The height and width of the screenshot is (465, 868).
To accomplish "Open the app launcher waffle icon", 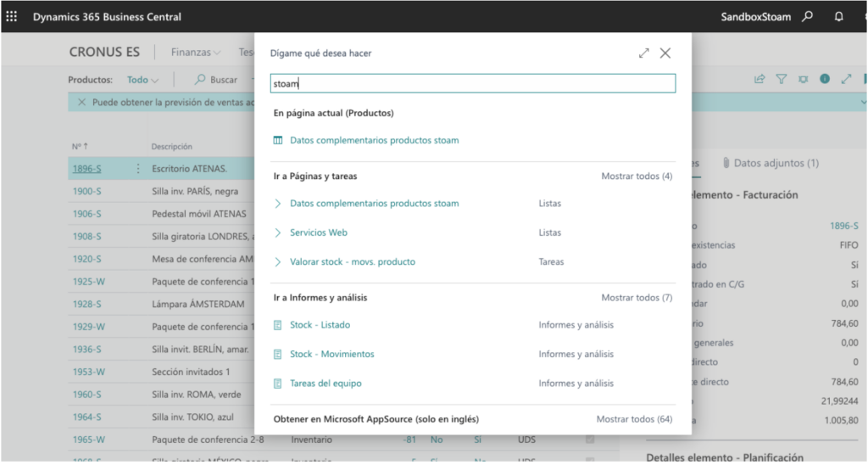I will (x=12, y=17).
